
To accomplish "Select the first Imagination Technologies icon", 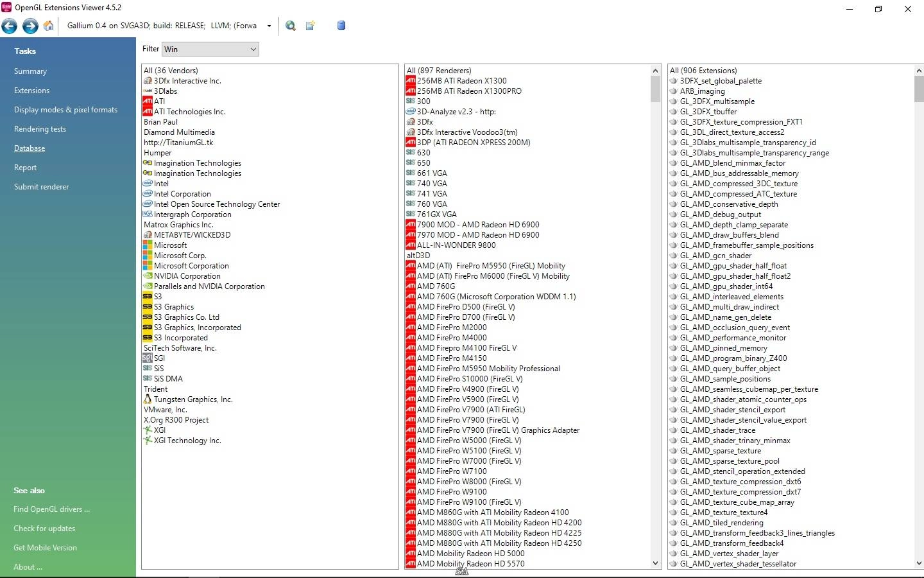I will click(x=148, y=163).
